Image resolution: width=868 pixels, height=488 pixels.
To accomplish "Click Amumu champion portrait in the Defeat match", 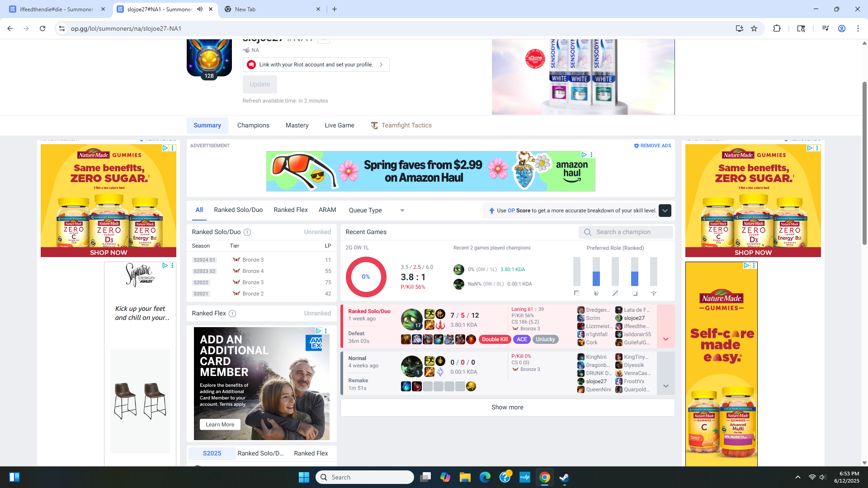I will (411, 319).
